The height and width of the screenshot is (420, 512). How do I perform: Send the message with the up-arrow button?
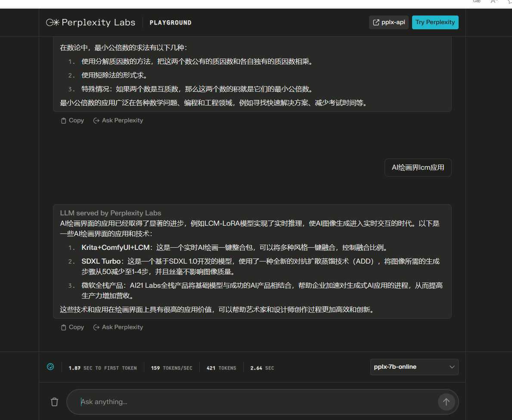446,402
